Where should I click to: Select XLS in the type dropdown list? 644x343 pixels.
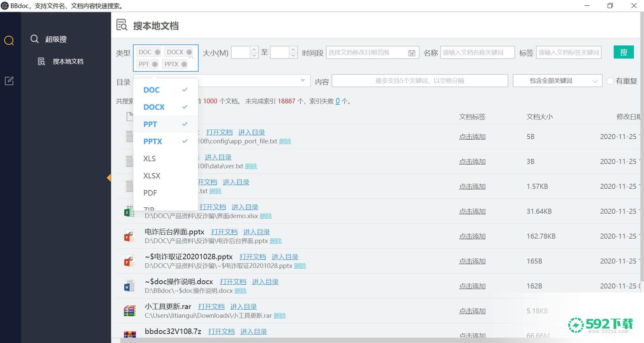point(166,159)
